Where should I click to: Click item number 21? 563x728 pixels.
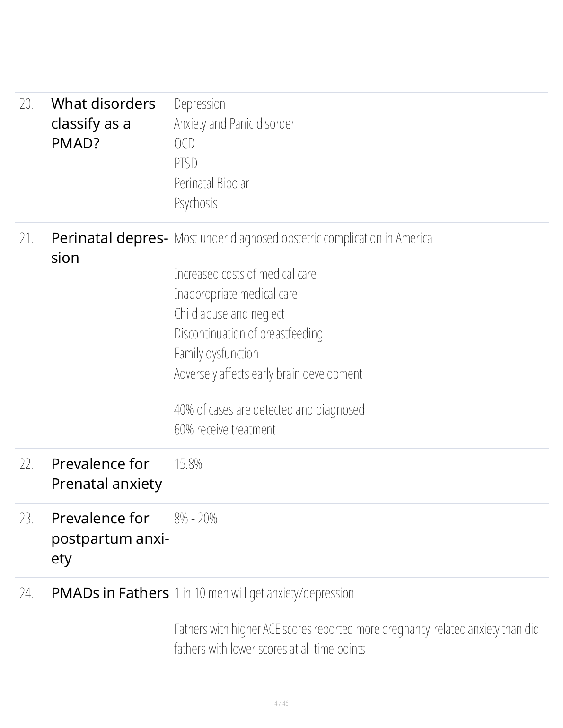click(x=26, y=238)
